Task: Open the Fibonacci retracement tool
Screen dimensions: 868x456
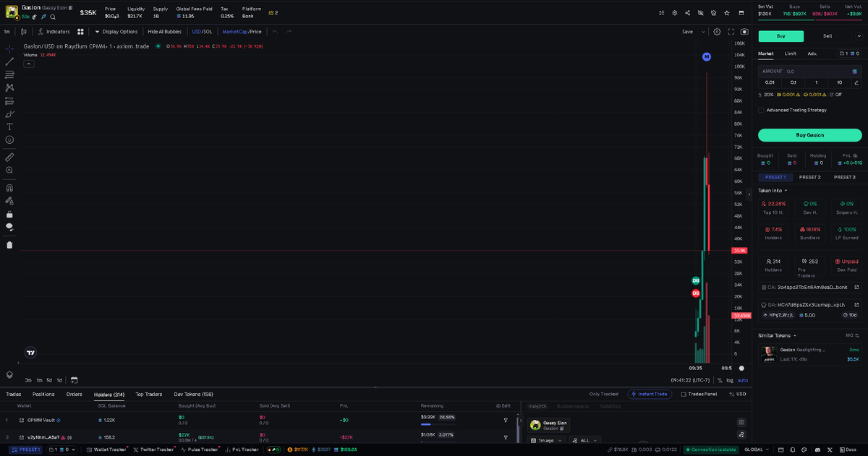Action: click(9, 74)
